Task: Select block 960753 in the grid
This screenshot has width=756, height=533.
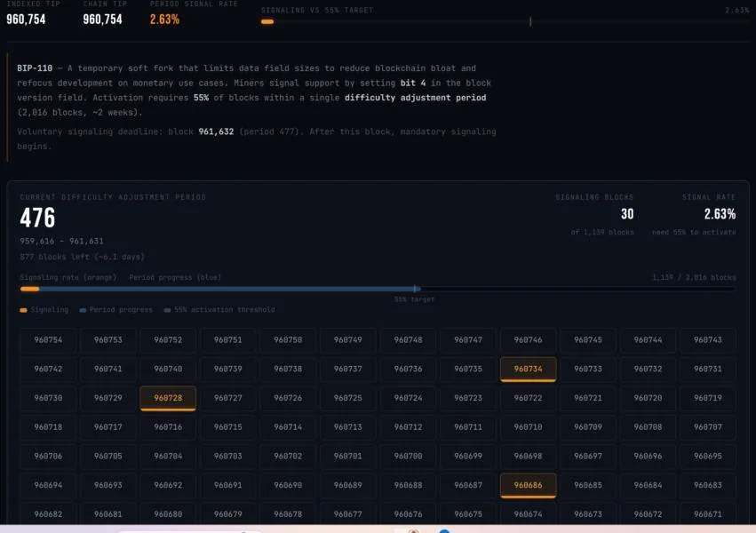Action: coord(108,339)
